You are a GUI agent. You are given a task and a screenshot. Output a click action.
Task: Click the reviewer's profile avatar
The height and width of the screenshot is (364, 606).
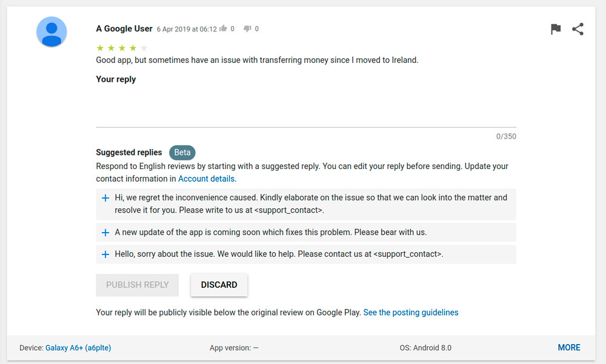tap(52, 32)
